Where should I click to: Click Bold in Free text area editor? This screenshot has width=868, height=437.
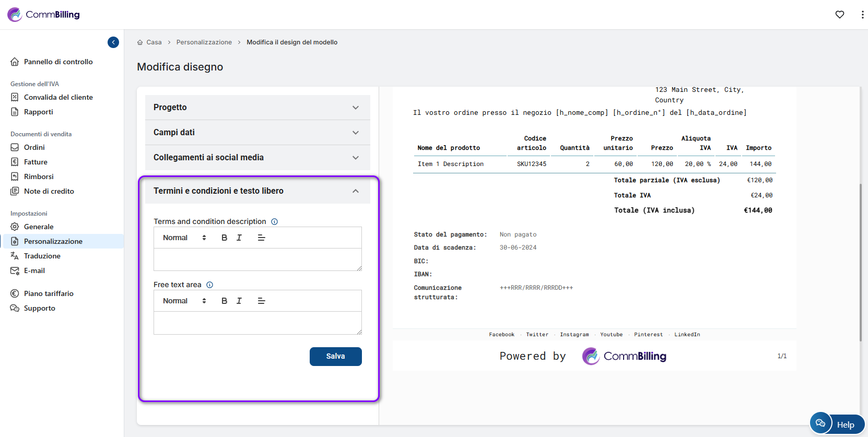[224, 301]
